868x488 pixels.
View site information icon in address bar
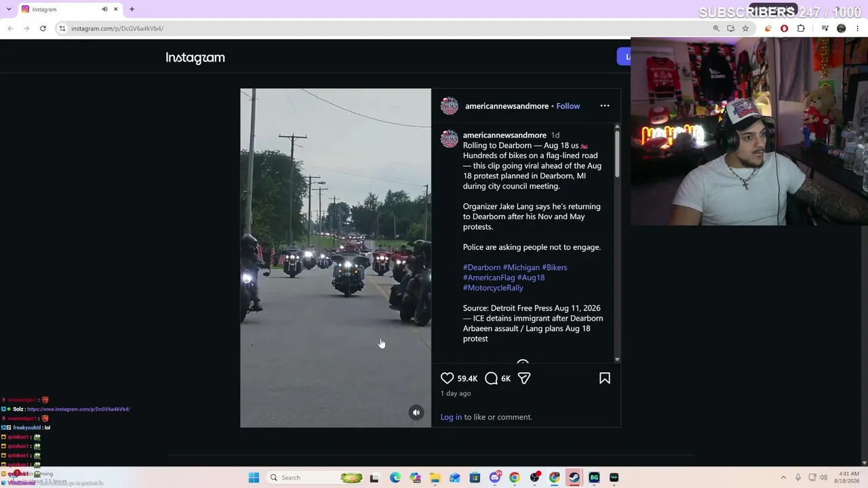pyautogui.click(x=62, y=28)
